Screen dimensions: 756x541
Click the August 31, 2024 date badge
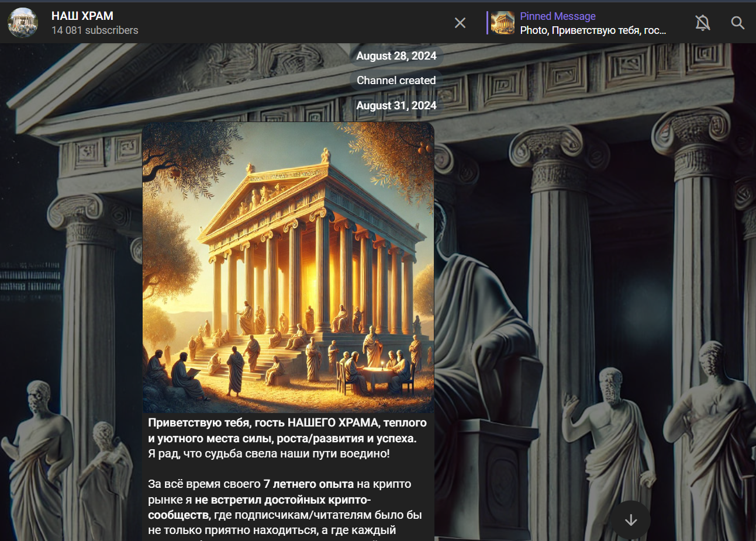point(396,106)
